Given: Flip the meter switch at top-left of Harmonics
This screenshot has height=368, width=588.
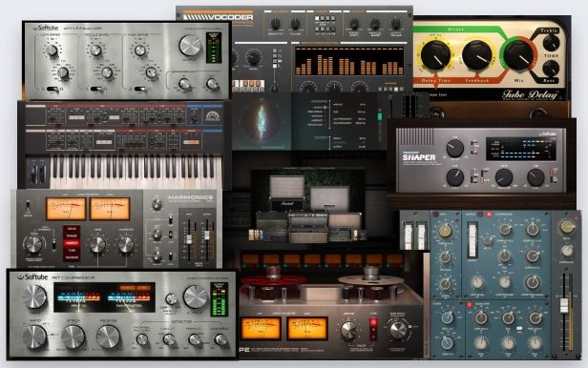Looking at the screenshot, I should click(28, 206).
